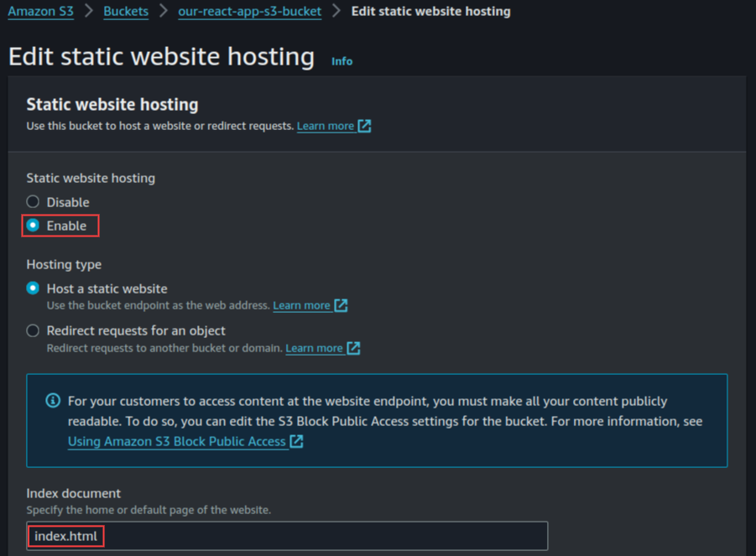Screen dimensions: 756x556
Task: Open our-react-app-s3-bucket breadcrumb link
Action: [x=249, y=12]
